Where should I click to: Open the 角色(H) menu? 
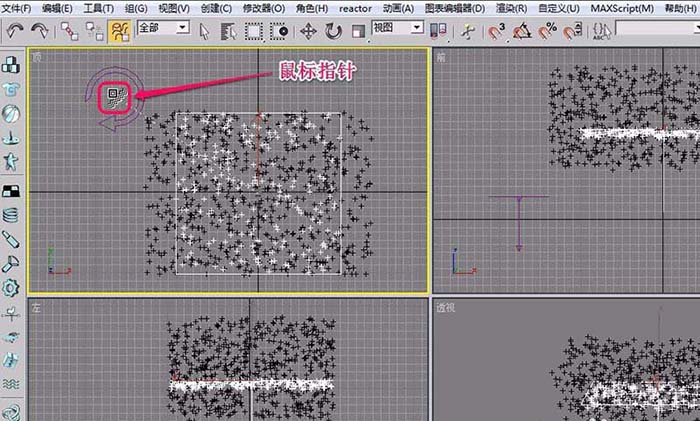click(312, 8)
